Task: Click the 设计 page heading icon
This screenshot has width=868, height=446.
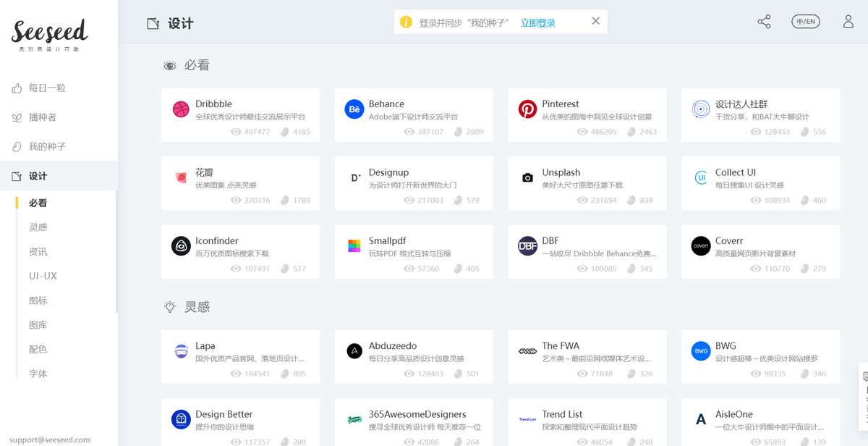Action: 153,24
